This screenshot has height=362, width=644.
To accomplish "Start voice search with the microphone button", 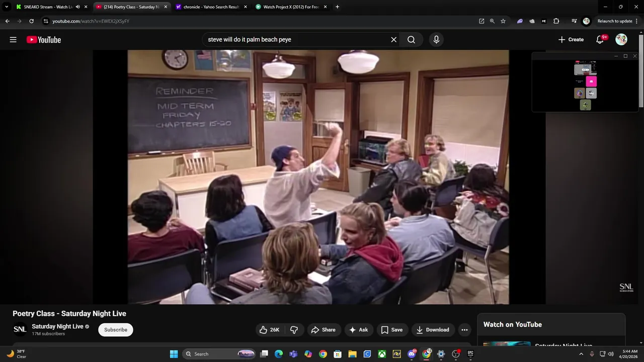I will [x=436, y=40].
